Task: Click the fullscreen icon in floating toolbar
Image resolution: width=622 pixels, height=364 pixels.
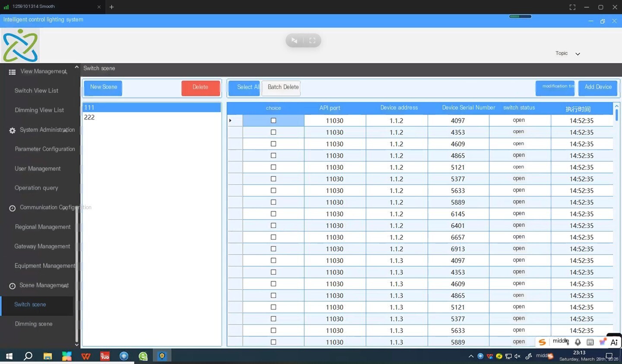Action: [x=312, y=40]
